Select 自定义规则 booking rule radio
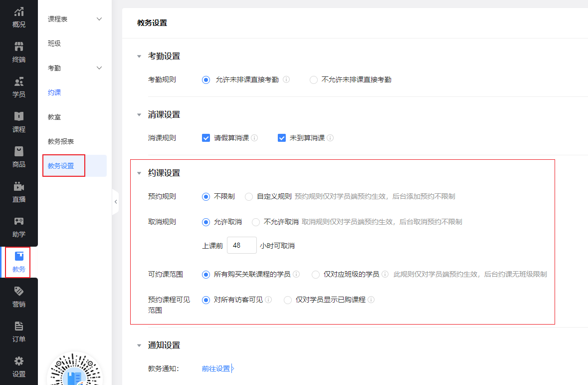Image resolution: width=588 pixels, height=385 pixels. [249, 196]
